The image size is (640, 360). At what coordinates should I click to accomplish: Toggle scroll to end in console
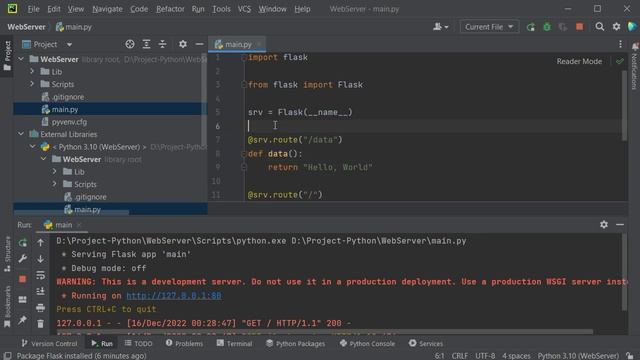[40, 291]
